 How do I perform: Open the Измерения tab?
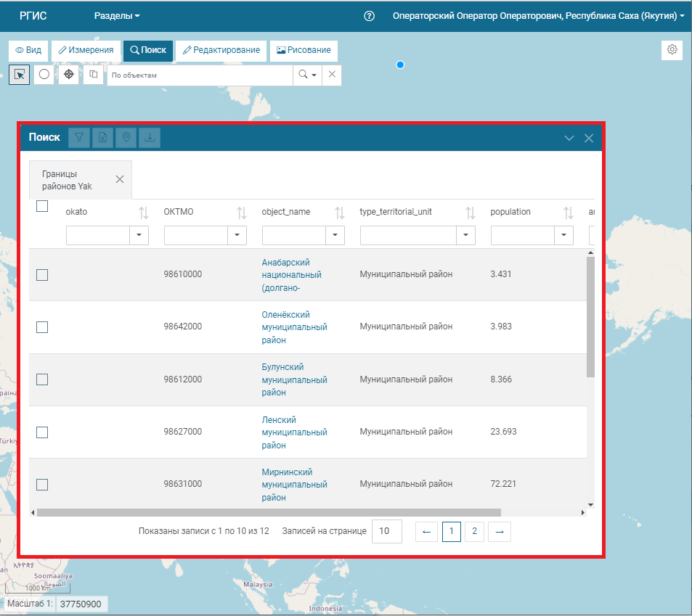(86, 50)
